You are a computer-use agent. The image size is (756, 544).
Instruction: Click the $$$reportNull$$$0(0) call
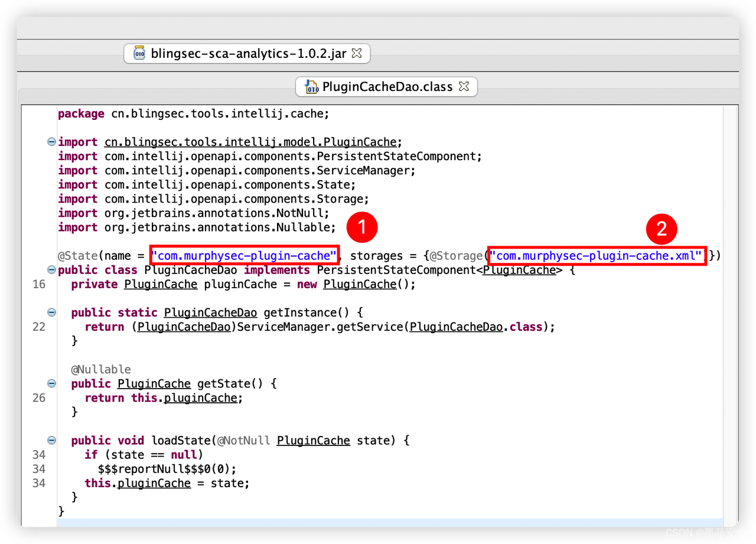pyautogui.click(x=167, y=468)
